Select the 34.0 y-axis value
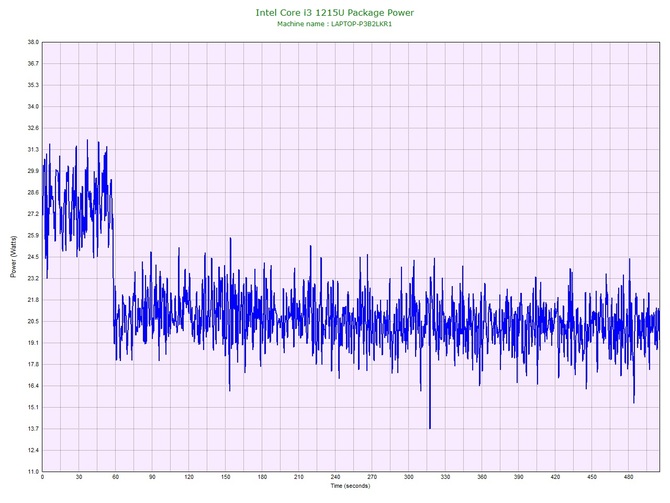This screenshot has width=670, height=503. point(33,106)
